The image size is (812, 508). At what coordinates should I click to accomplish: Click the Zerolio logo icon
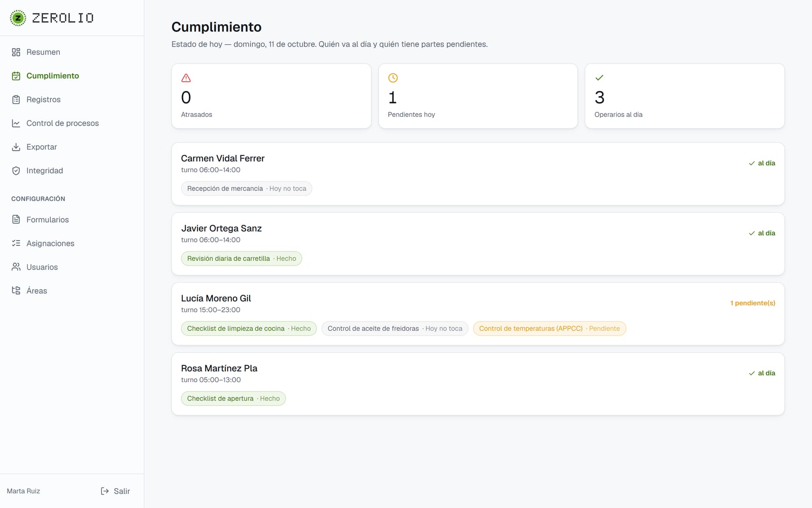(18, 18)
